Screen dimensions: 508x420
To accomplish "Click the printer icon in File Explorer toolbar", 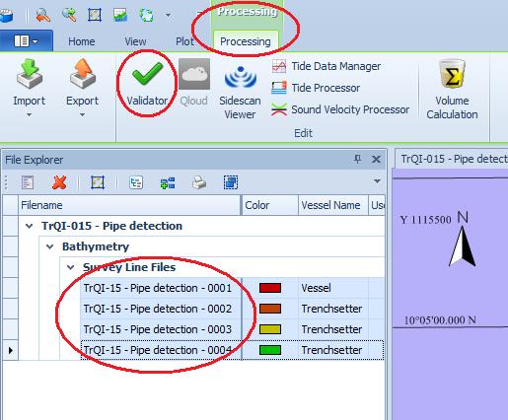I will 199,182.
